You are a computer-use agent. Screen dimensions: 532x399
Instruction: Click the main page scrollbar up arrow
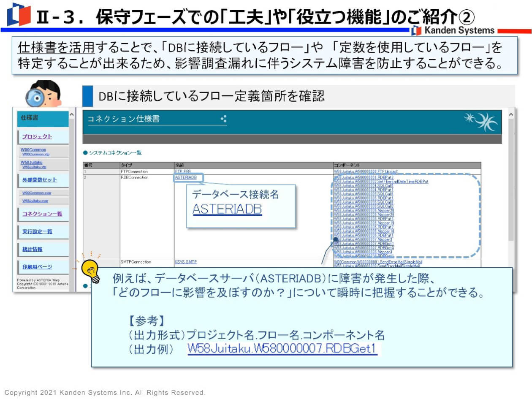511,114
